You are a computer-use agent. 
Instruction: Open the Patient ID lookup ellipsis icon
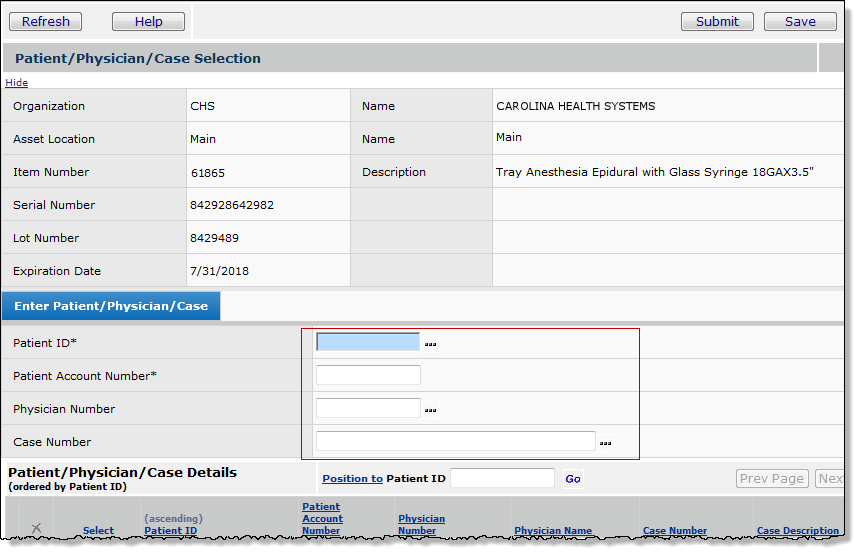tap(430, 344)
